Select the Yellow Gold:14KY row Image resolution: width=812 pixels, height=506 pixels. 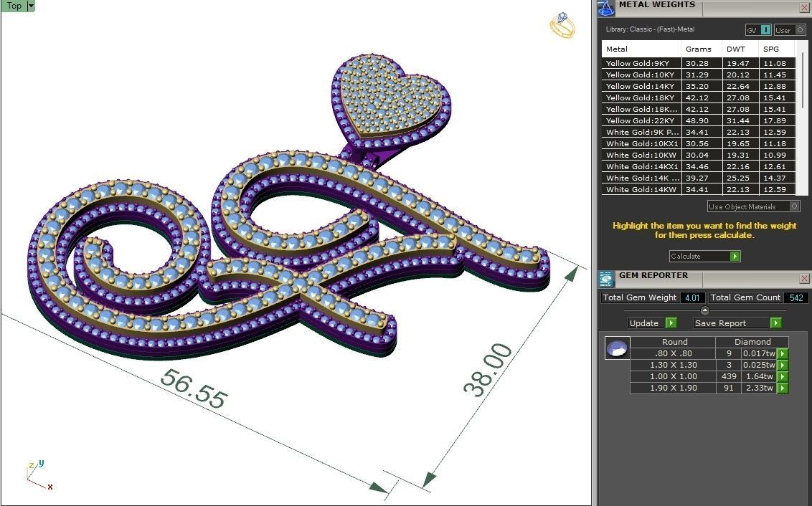(698, 87)
